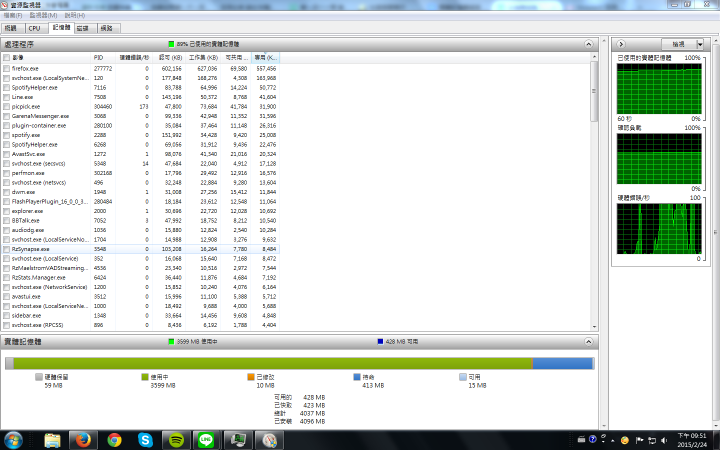Tick the checkbox for Line.exe
Viewport: 720px width, 450px height.
tap(6, 97)
